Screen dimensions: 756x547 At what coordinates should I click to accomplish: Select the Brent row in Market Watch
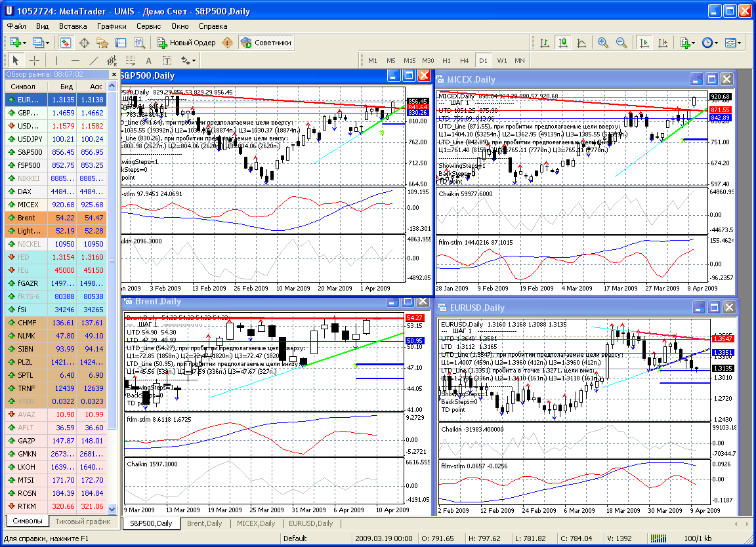[55, 218]
